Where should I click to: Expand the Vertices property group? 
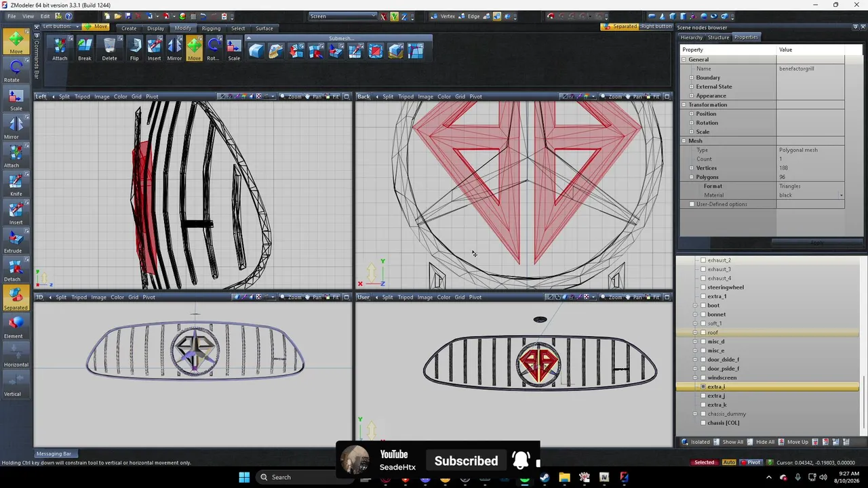(x=692, y=168)
